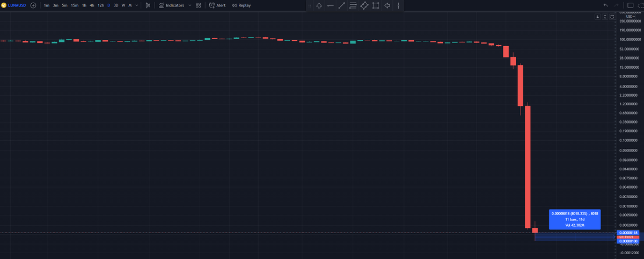This screenshot has width=644, height=259.
Task: Open the layout setup square icon
Action: tap(631, 5)
